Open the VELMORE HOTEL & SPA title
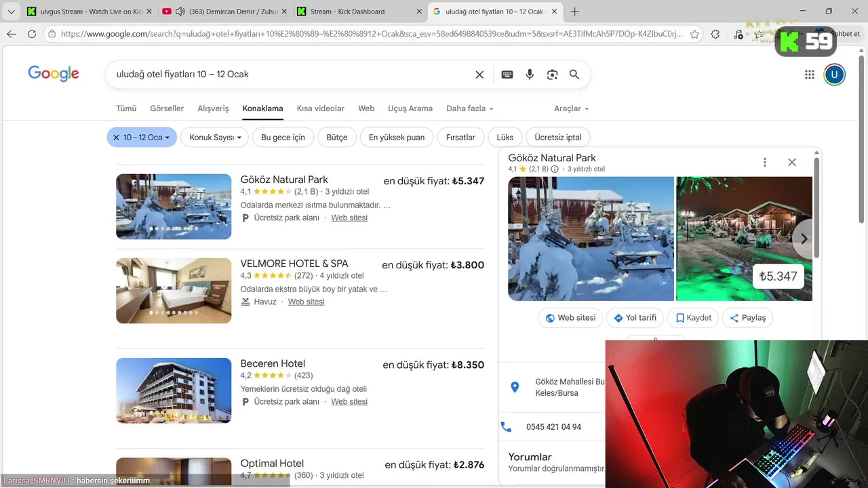This screenshot has height=488, width=868. [294, 264]
